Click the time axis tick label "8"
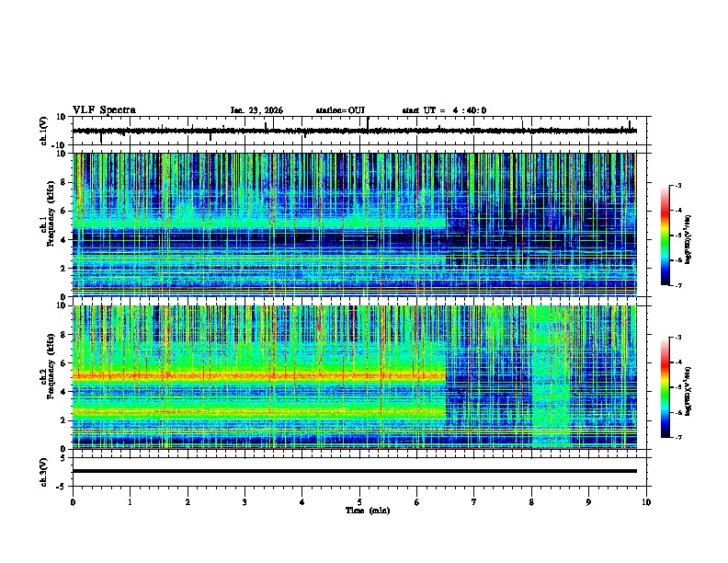728x563 pixels. coord(531,502)
